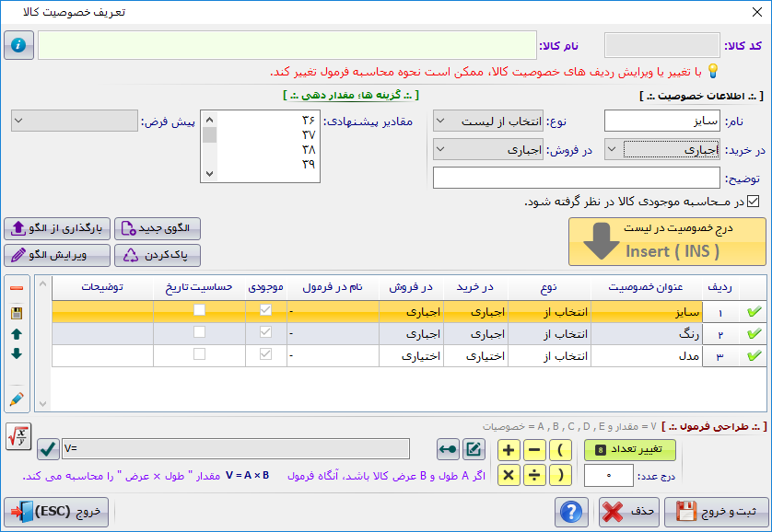
Task: Open help with the blue question mark
Action: pos(571,512)
